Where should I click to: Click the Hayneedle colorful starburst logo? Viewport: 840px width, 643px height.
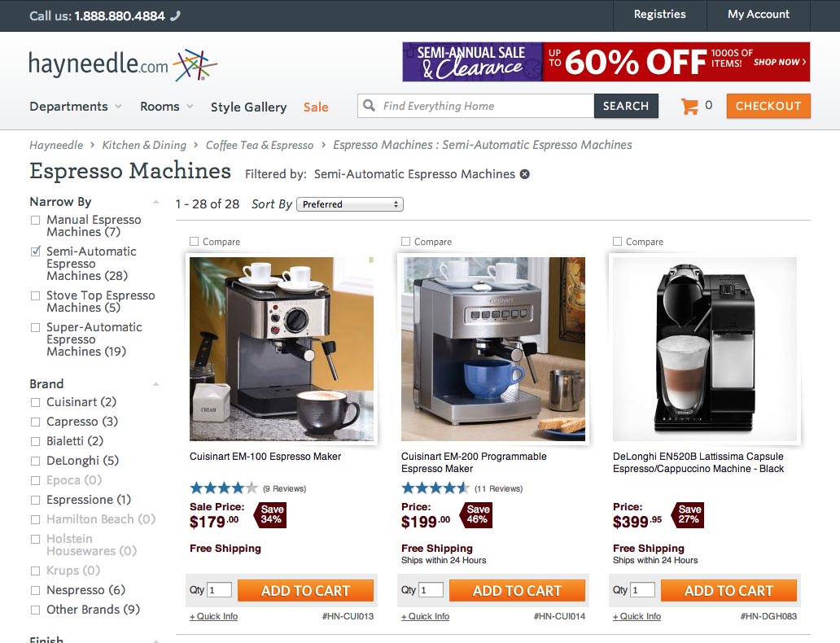[195, 65]
